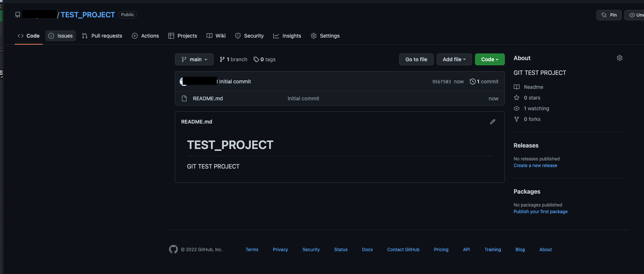
Task: Open the Blog footer link
Action: pos(520,250)
